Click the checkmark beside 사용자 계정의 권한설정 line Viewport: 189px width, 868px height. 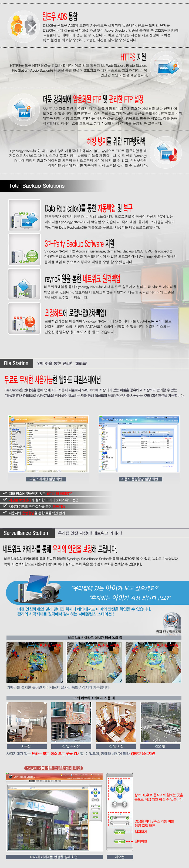5,506
